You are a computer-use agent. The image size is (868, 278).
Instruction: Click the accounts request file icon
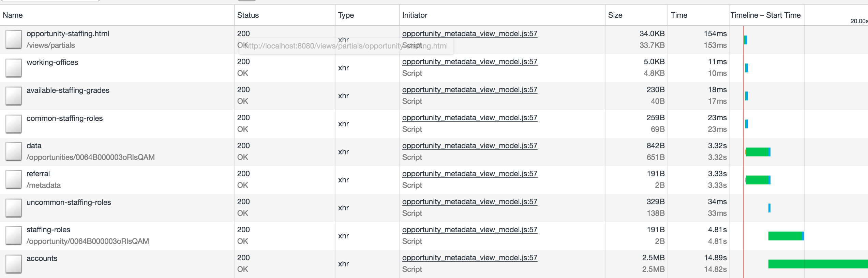(x=14, y=264)
